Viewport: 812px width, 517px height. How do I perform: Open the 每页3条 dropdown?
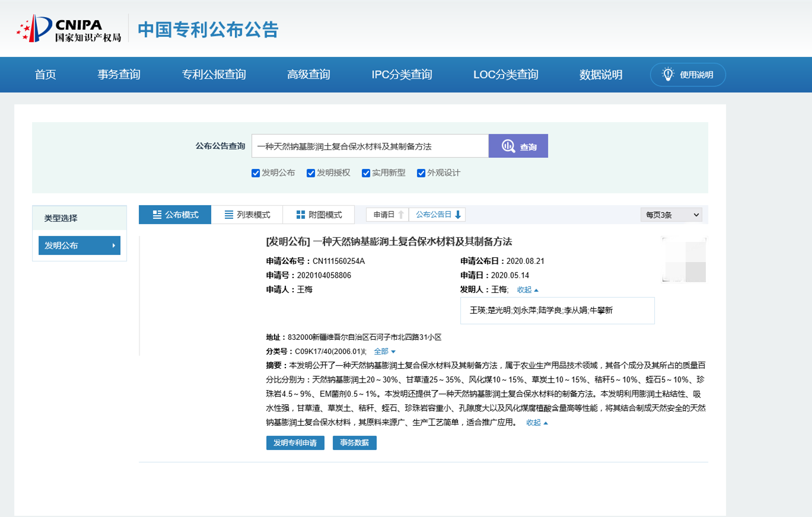[671, 215]
